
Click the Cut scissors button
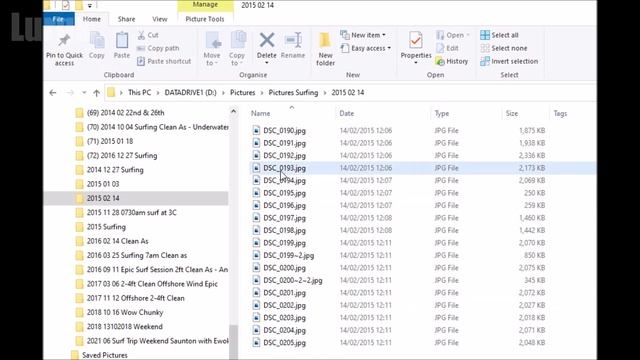click(x=148, y=35)
